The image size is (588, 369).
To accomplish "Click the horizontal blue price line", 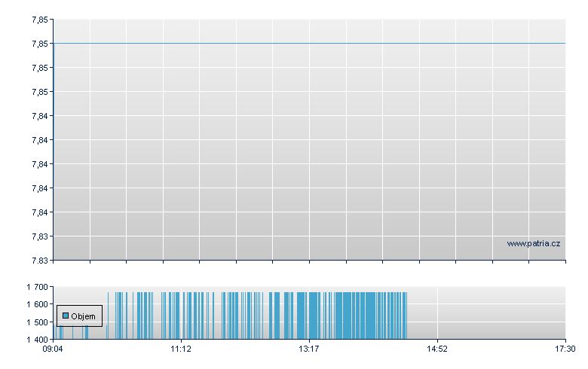I will (309, 44).
